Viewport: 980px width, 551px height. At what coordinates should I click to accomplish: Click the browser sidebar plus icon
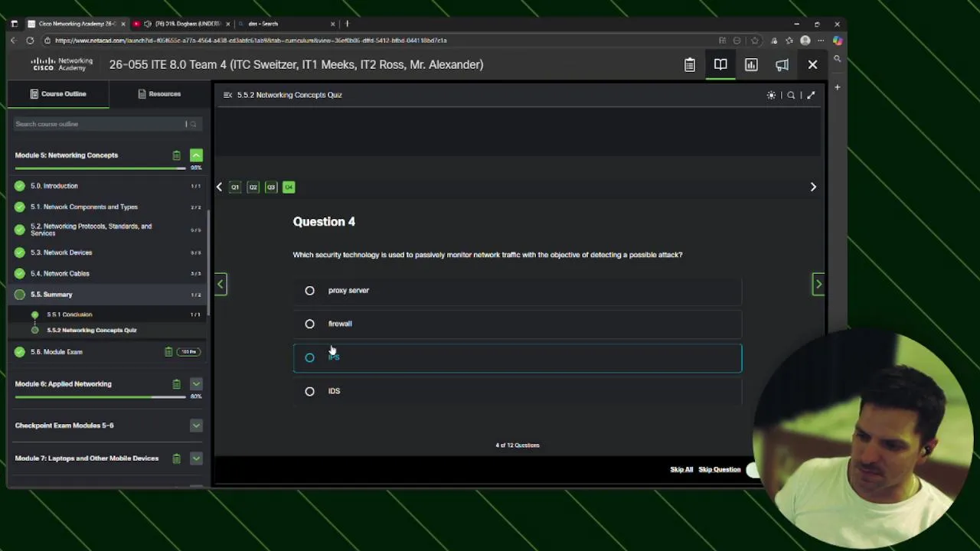coord(838,87)
